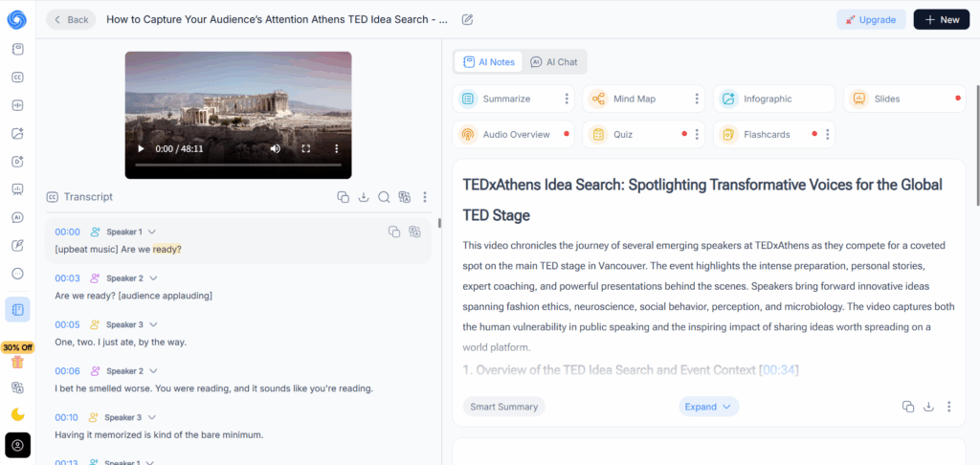Select the highlighted notebook icon in sidebar
The image size is (980, 465).
(x=17, y=309)
